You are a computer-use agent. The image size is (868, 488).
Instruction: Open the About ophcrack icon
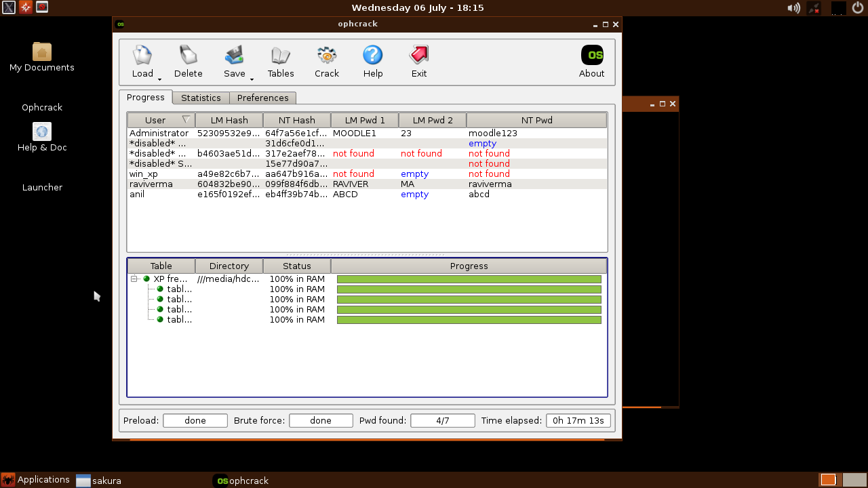(591, 62)
